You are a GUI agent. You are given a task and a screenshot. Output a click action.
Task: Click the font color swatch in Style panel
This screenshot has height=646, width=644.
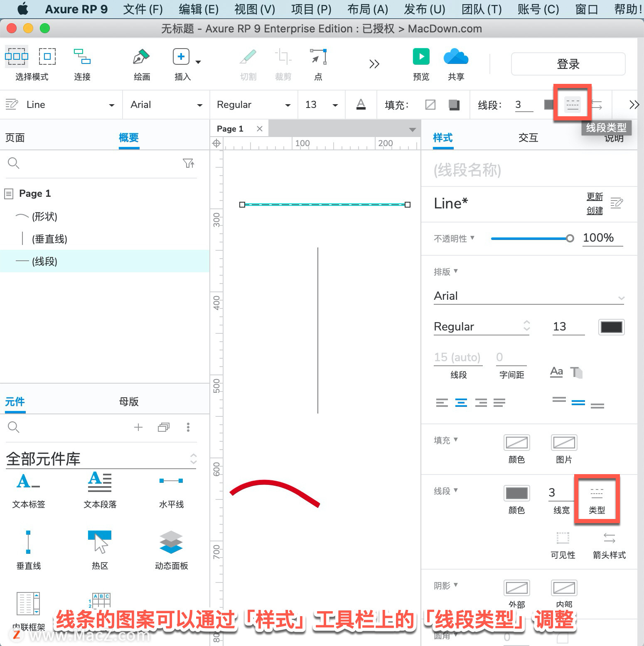(x=611, y=327)
